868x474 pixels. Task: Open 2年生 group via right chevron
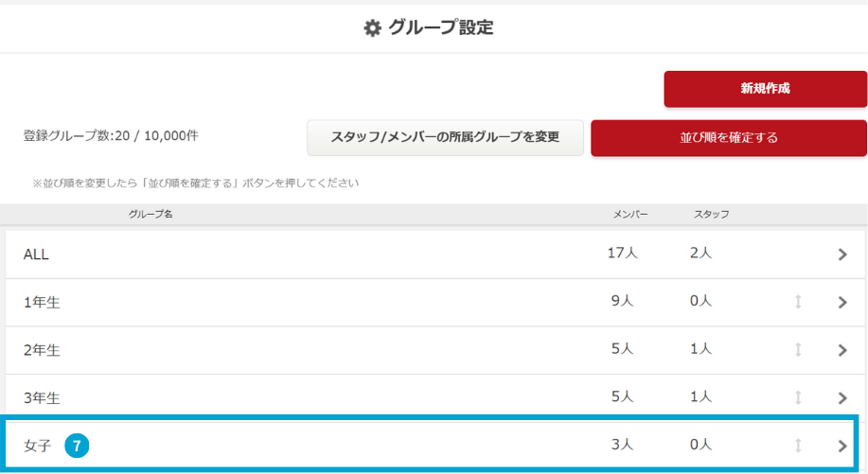coord(842,350)
